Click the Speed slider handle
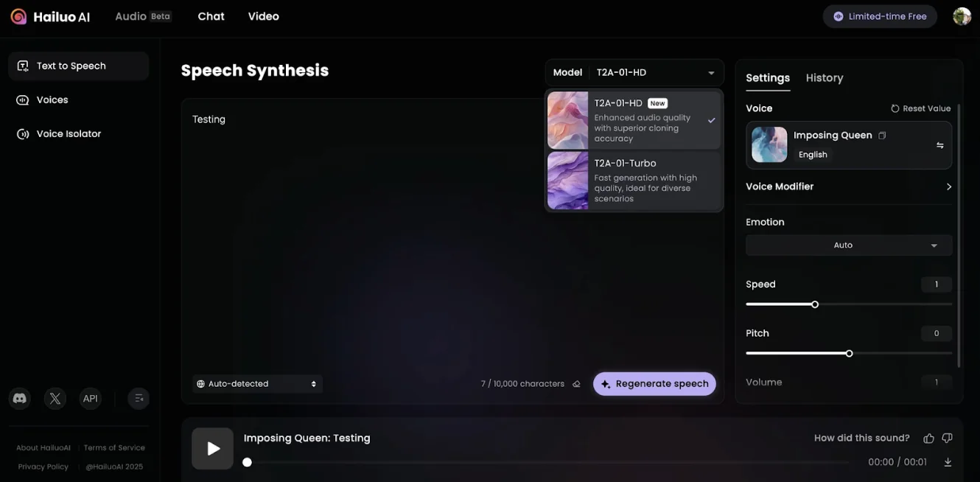980x482 pixels. [815, 304]
